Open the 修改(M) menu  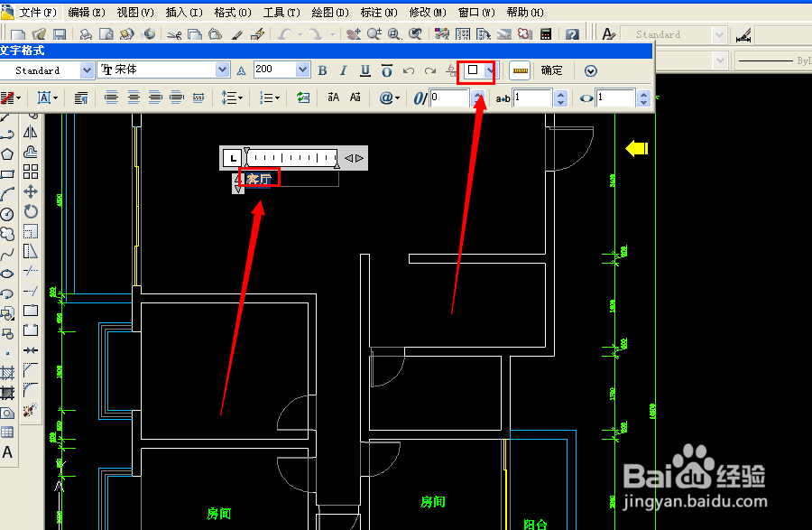coord(428,12)
